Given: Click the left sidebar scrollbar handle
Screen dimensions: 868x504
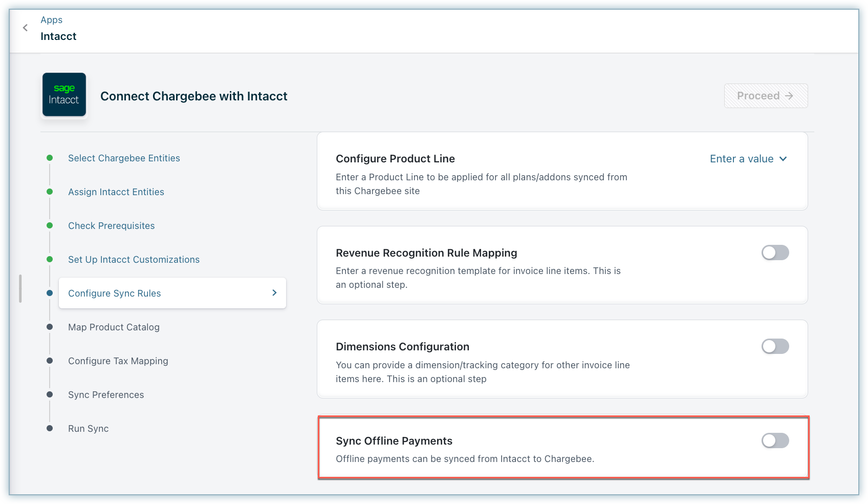Looking at the screenshot, I should [20, 289].
